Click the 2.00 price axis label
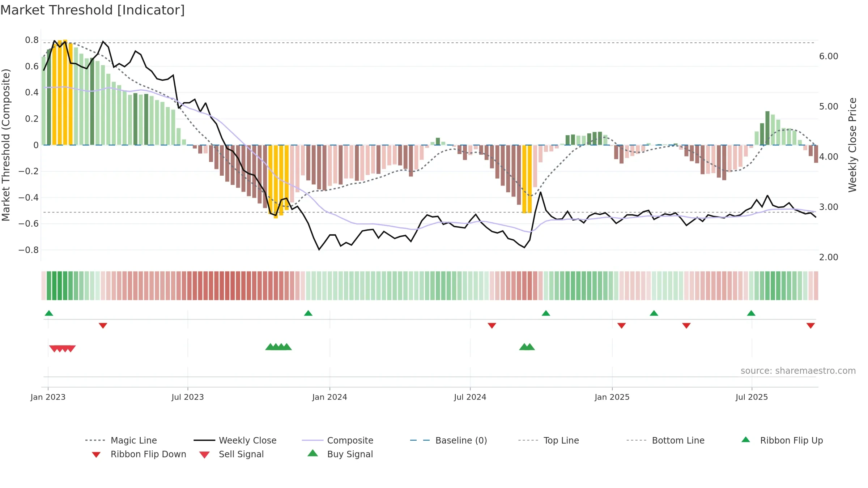The height and width of the screenshot is (488, 868). click(829, 257)
